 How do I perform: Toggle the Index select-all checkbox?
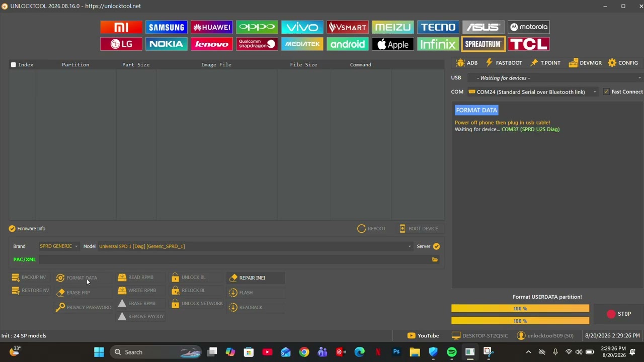point(14,65)
